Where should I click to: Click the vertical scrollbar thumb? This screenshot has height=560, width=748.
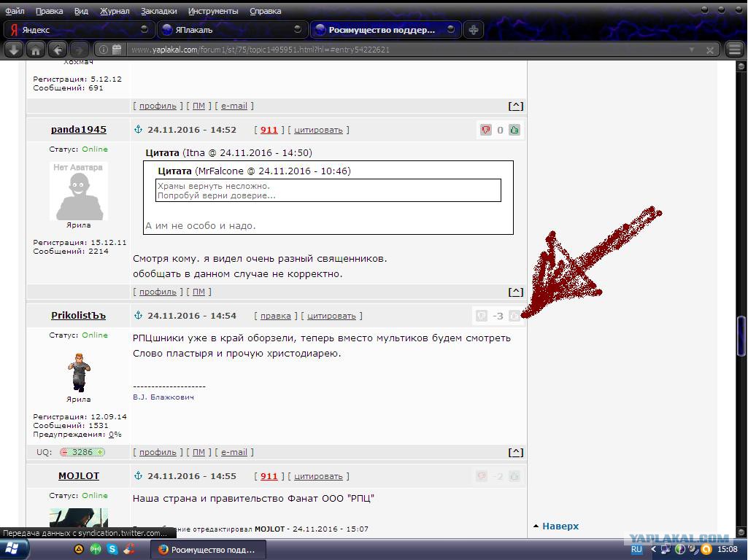pyautogui.click(x=741, y=336)
